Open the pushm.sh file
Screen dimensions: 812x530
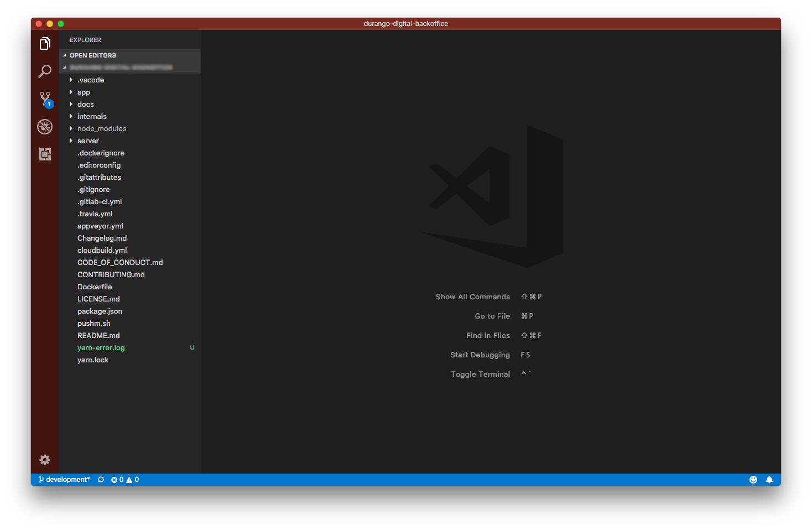click(x=130, y=324)
